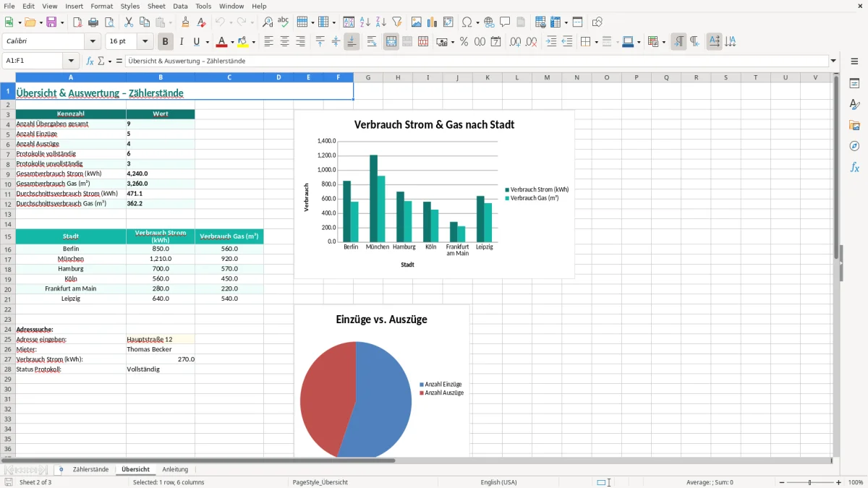Toggle Wrap Text
The height and width of the screenshot is (488, 868).
coord(372,42)
